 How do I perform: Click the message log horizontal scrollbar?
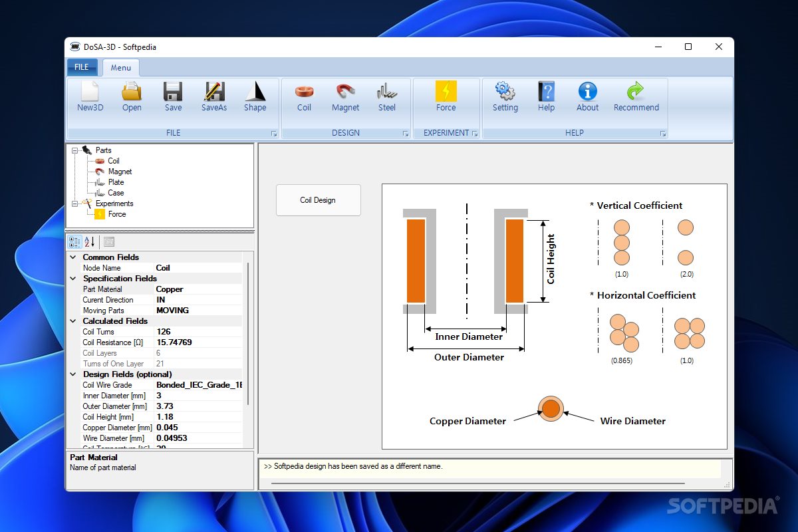click(x=478, y=483)
